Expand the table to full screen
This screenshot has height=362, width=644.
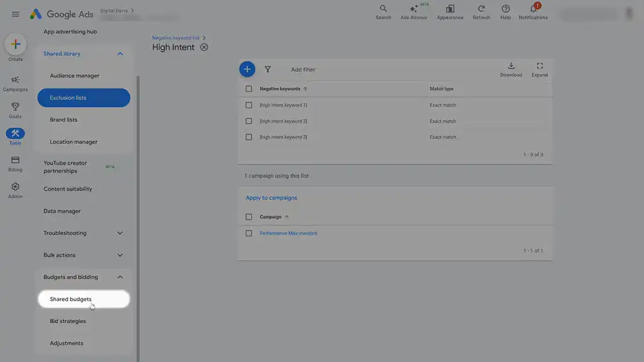[x=540, y=69]
